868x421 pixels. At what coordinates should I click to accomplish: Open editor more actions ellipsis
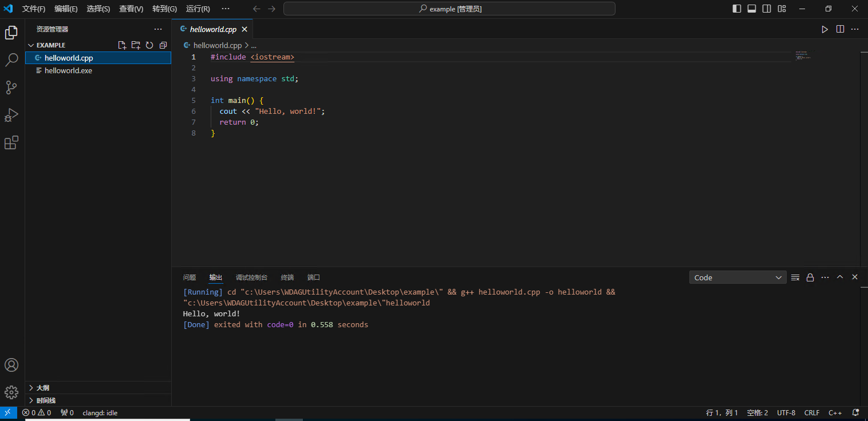(855, 29)
